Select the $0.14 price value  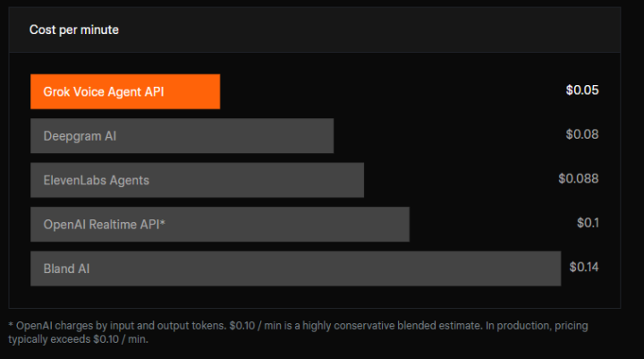584,266
